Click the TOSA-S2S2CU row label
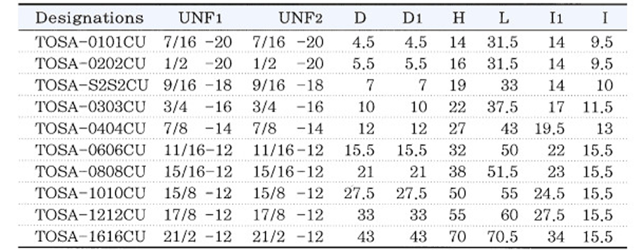 click(x=92, y=85)
